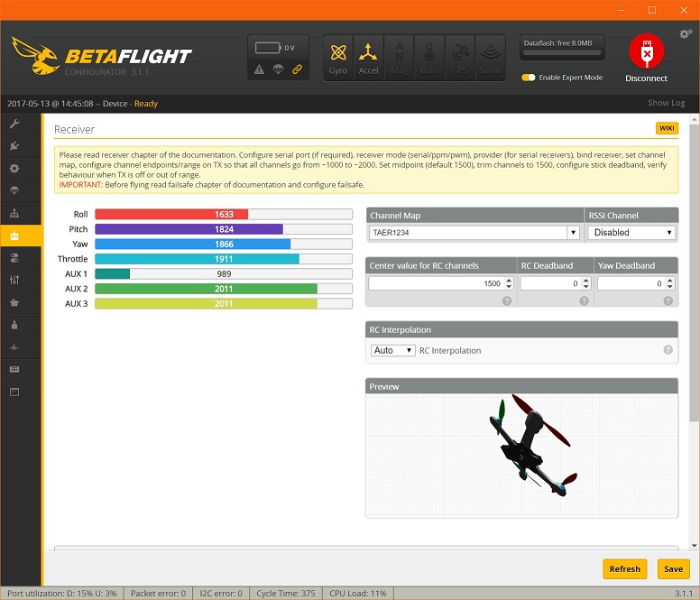The image size is (700, 600).
Task: Open the Adjustments tab sliders icon
Action: [14, 280]
